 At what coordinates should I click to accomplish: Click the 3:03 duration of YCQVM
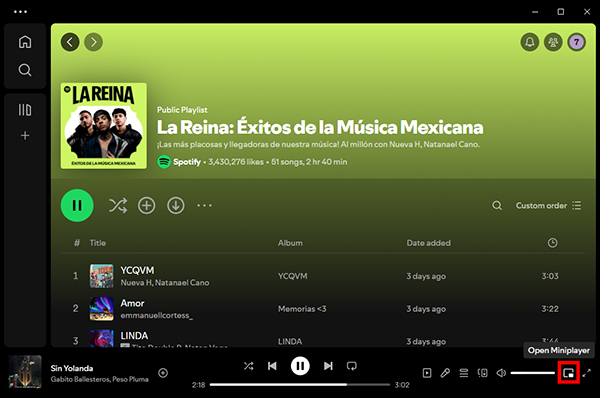(550, 276)
